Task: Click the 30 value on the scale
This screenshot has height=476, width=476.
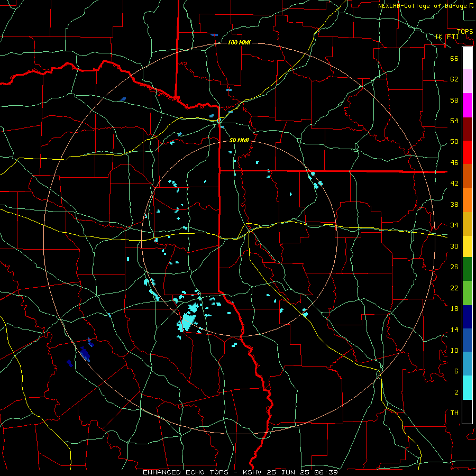Action: [454, 246]
